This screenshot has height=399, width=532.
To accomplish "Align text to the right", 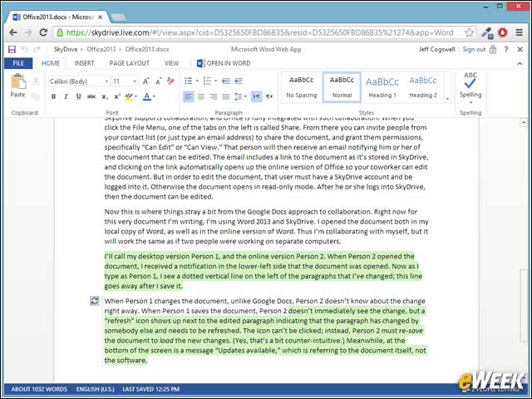I will [x=214, y=96].
